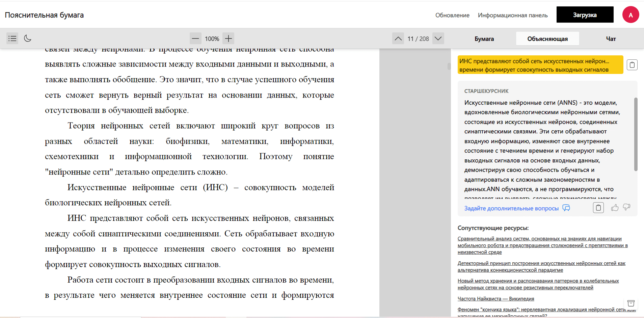The height and width of the screenshot is (318, 644).
Task: Go to next page with down chevron
Action: tap(438, 38)
